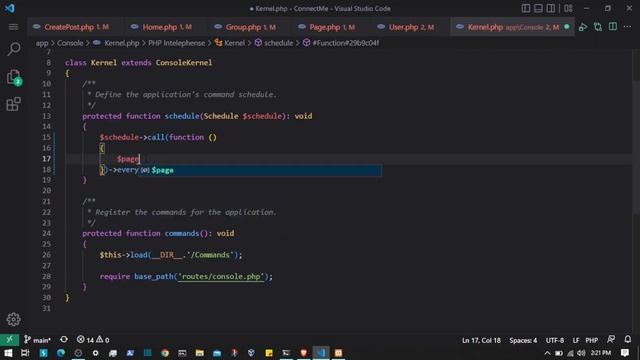Open Task View on the taskbar
The height and width of the screenshot is (360, 640).
tap(25, 353)
